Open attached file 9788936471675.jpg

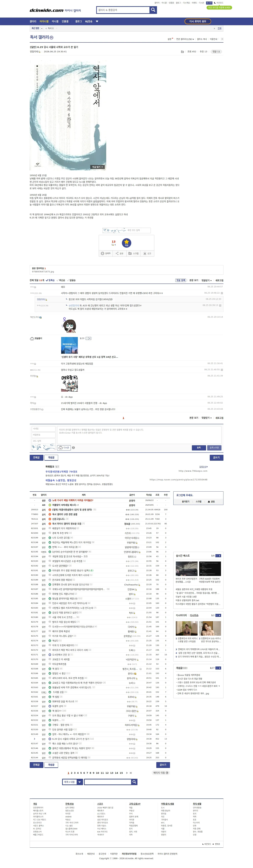(x=43, y=272)
